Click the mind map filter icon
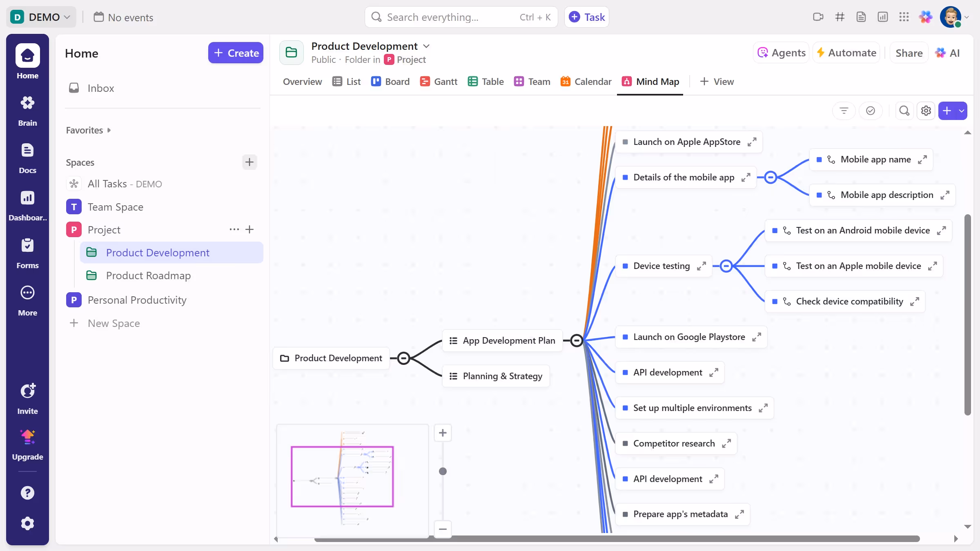This screenshot has height=551, width=980. 844,111
